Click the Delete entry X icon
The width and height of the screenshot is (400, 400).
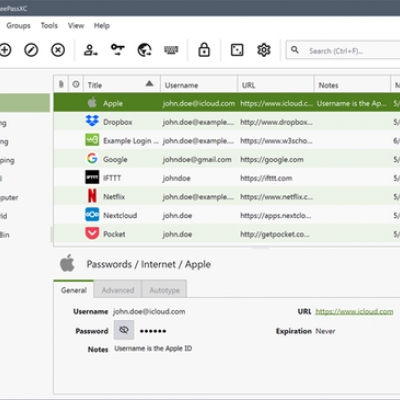(58, 50)
